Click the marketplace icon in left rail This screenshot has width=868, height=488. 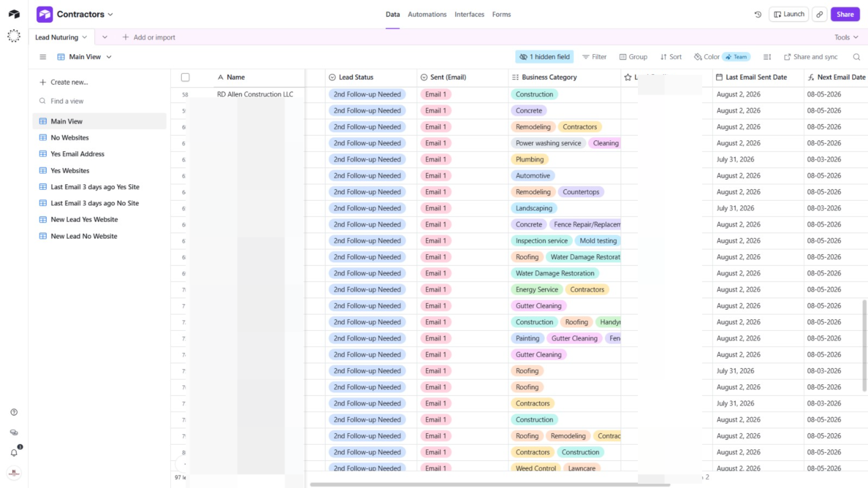pyautogui.click(x=14, y=433)
